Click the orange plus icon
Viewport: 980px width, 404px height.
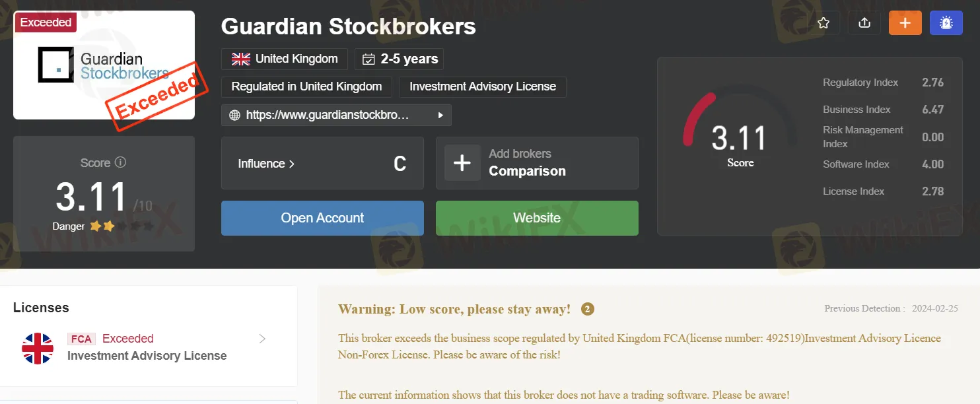point(905,23)
